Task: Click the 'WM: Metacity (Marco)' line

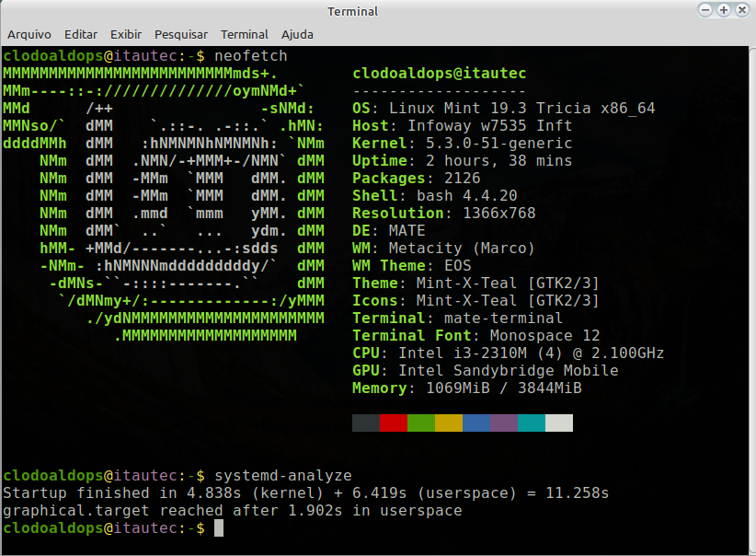Action: pos(444,248)
